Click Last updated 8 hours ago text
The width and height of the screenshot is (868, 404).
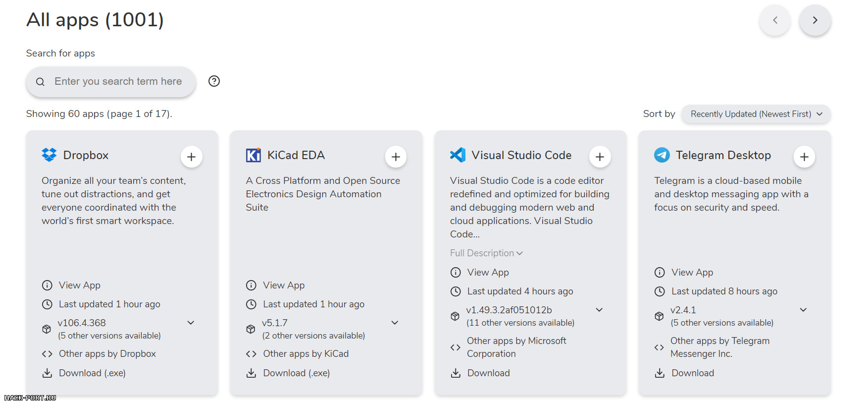click(x=724, y=291)
